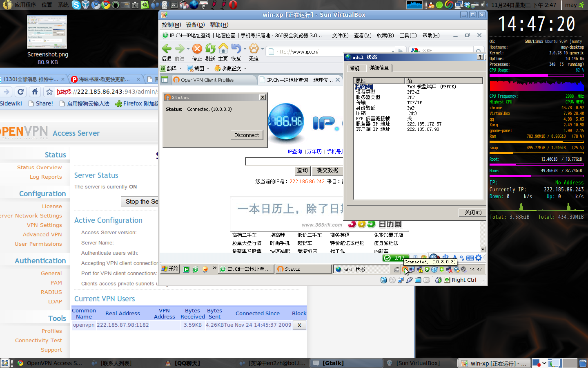Click the VirtualBox shared folders status icon
This screenshot has width=588, height=368.
tap(418, 280)
